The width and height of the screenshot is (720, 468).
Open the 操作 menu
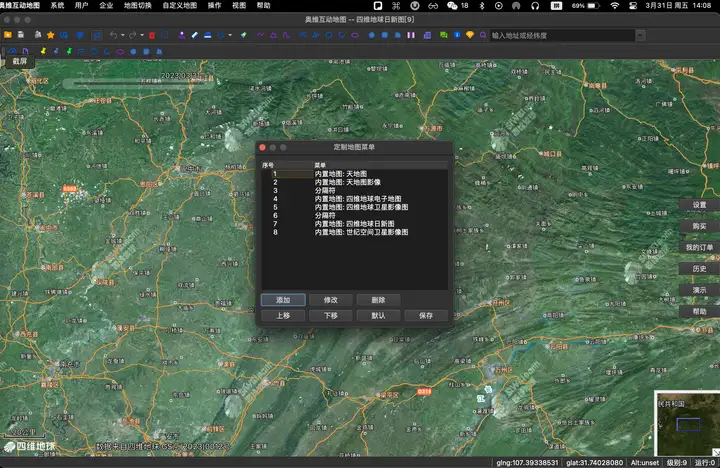pyautogui.click(x=214, y=6)
